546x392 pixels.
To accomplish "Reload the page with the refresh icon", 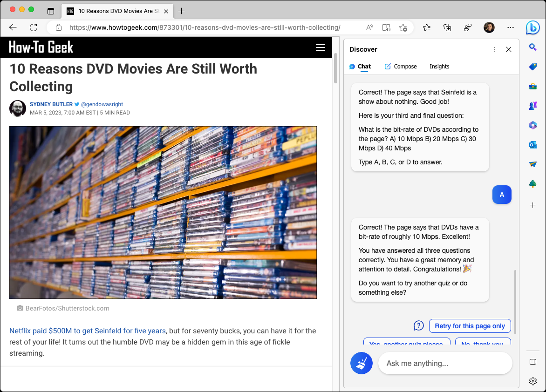I will click(x=34, y=27).
